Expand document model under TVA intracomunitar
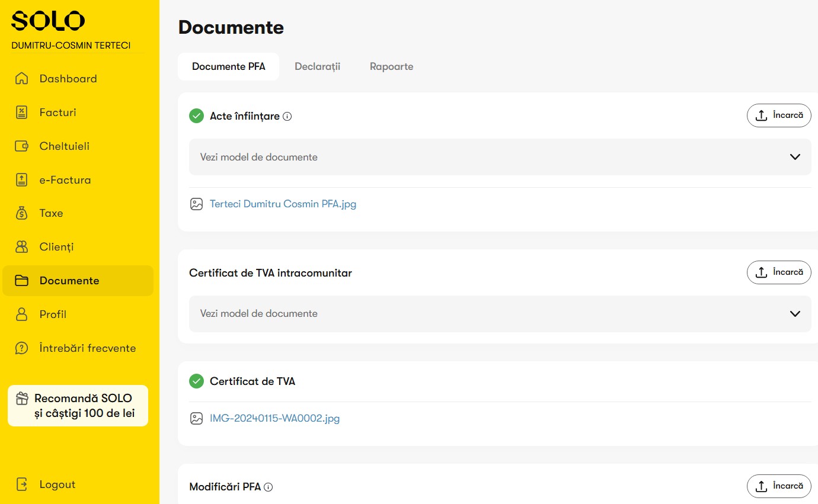 500,314
